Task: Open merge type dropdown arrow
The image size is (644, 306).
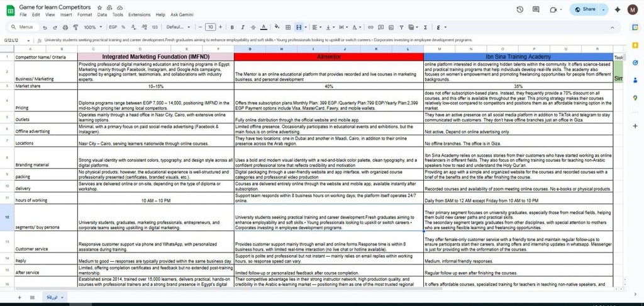Action: 305,27
